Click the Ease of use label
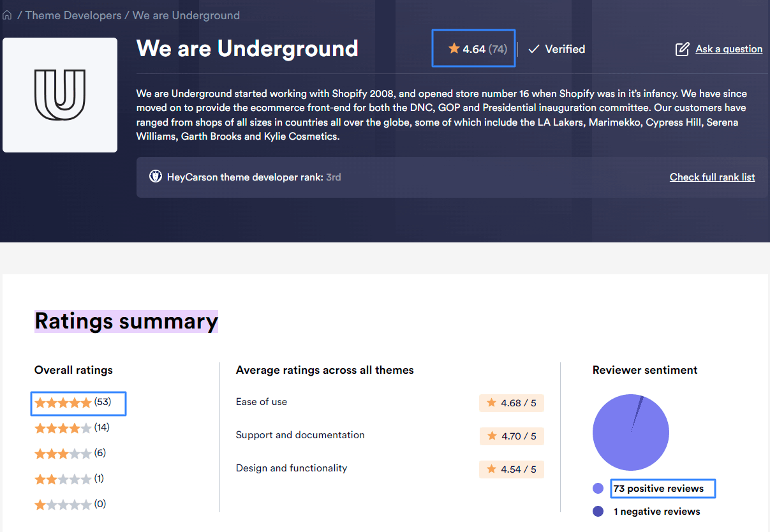 tap(262, 402)
